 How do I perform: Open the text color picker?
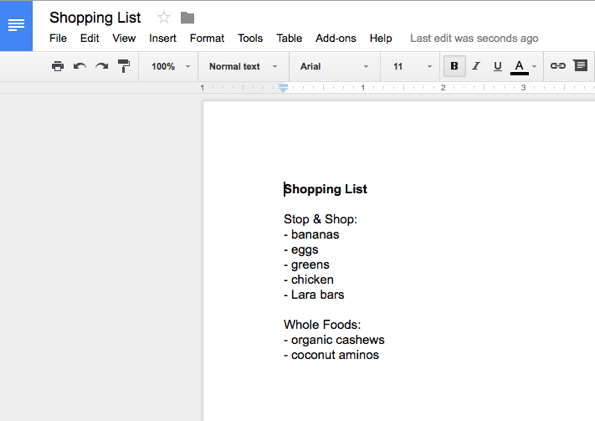coord(523,67)
